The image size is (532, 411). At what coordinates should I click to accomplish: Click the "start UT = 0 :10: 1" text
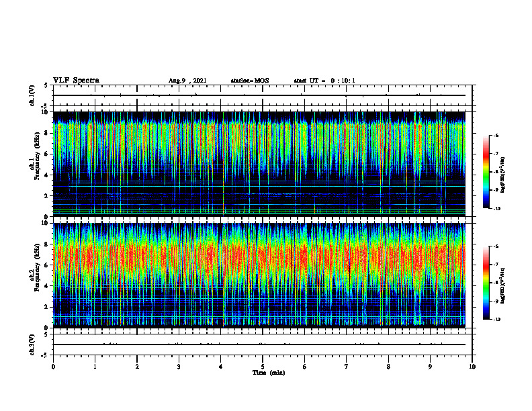click(x=324, y=81)
